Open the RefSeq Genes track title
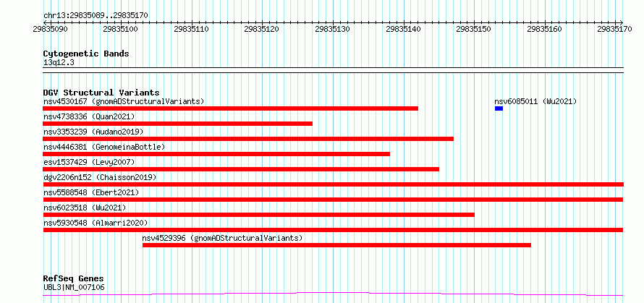Viewport: 644px width, 303px height. [73, 279]
